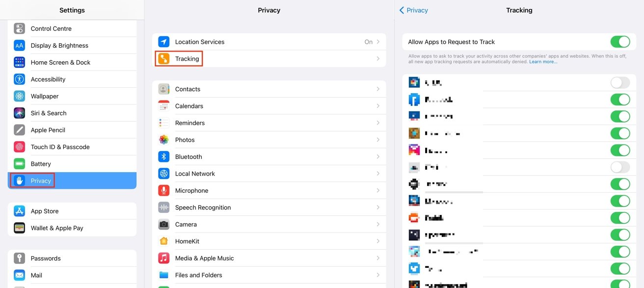Disable tracking for the second listed app
The image size is (644, 288).
pyautogui.click(x=620, y=100)
